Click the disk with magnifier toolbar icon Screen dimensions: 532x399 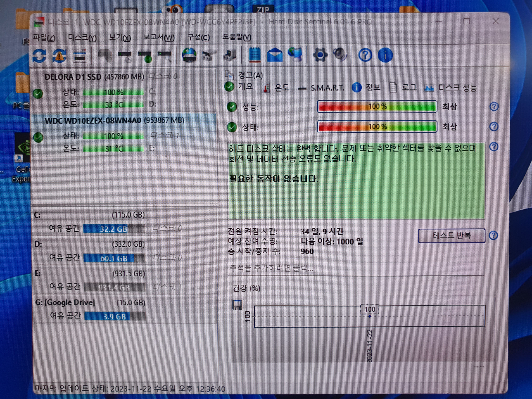165,56
